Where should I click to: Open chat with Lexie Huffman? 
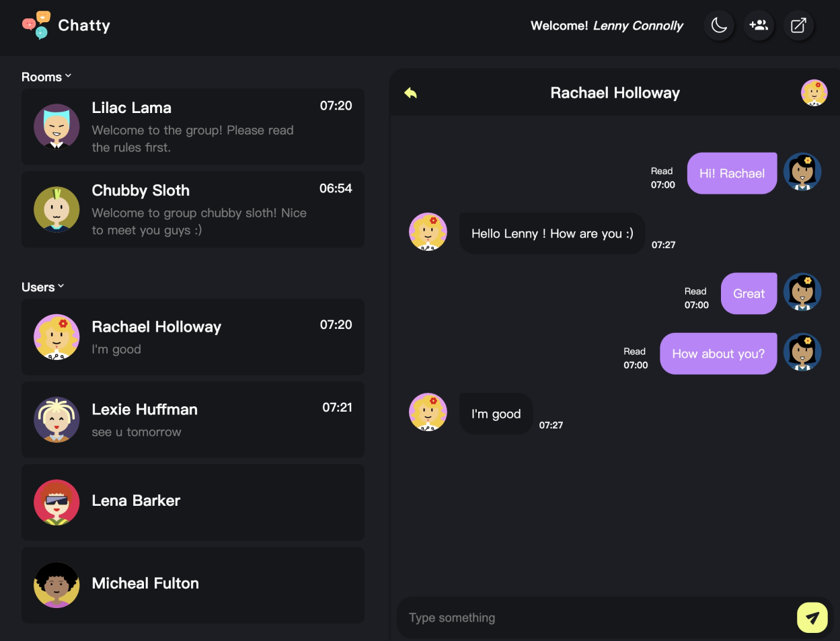pyautogui.click(x=193, y=420)
